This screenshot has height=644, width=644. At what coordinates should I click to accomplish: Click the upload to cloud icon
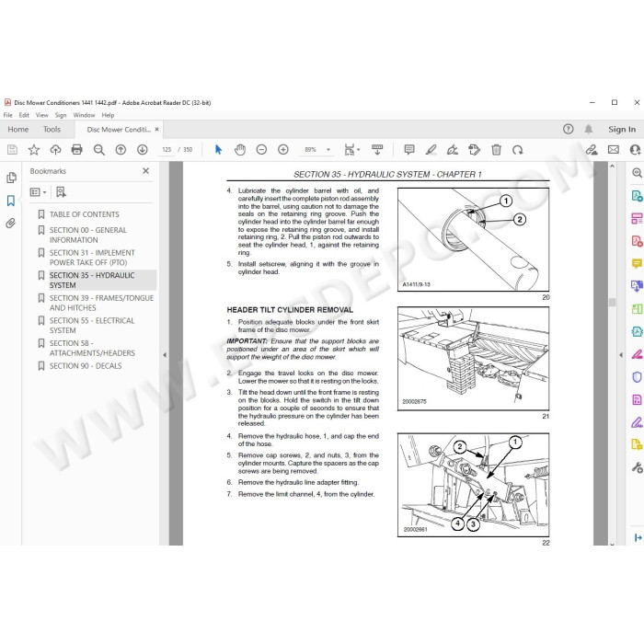point(55,149)
